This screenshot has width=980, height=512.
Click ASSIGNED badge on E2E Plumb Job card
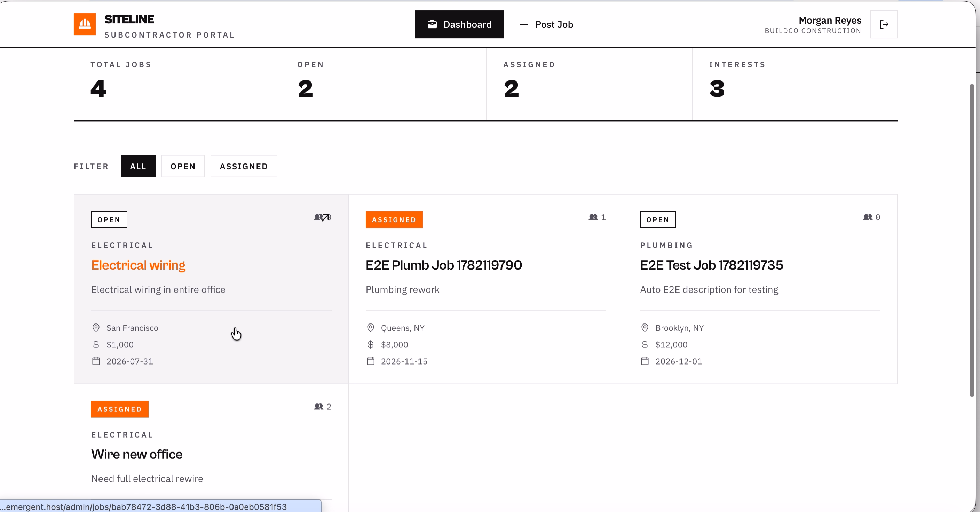click(394, 220)
